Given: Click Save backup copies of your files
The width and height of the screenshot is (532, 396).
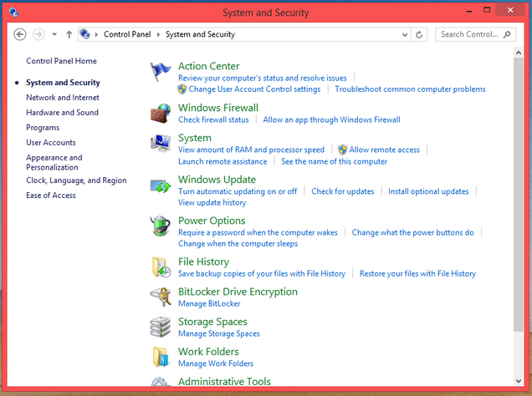Looking at the screenshot, I should pos(262,273).
